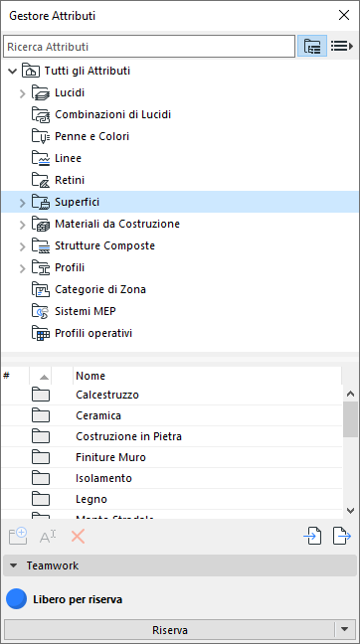
Task: Sort by the # column header
Action: [15, 376]
